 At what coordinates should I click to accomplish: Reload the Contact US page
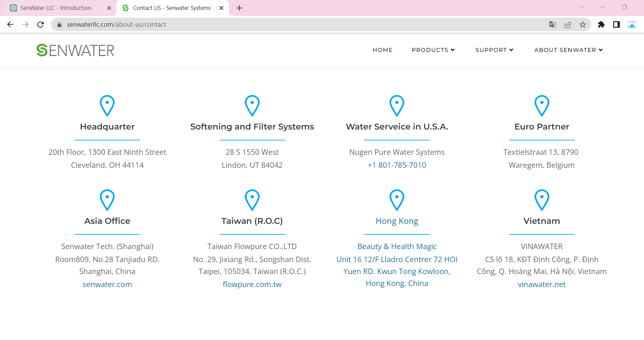pyautogui.click(x=40, y=25)
